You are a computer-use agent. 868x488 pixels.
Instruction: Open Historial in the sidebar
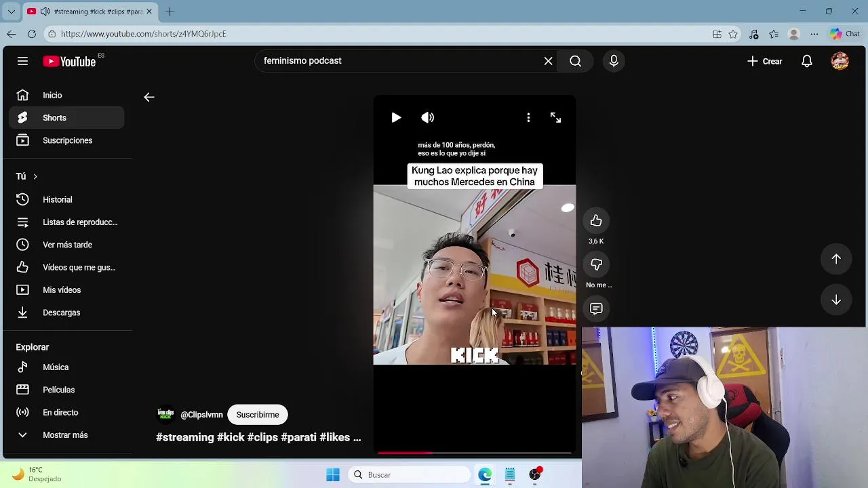click(x=66, y=200)
